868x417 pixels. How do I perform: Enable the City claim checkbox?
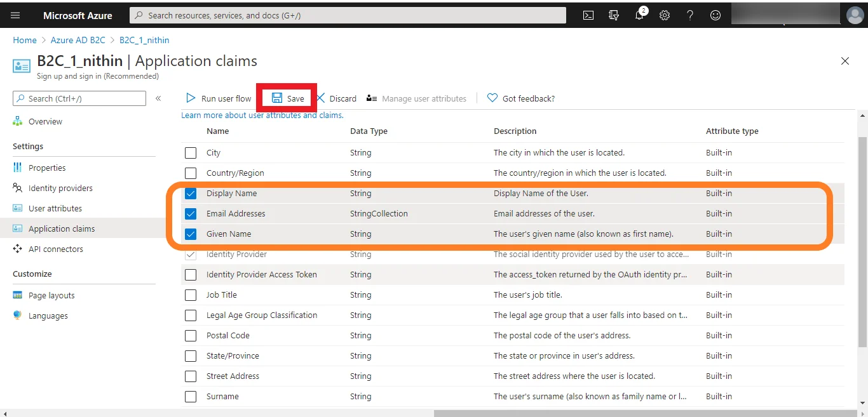(x=190, y=152)
